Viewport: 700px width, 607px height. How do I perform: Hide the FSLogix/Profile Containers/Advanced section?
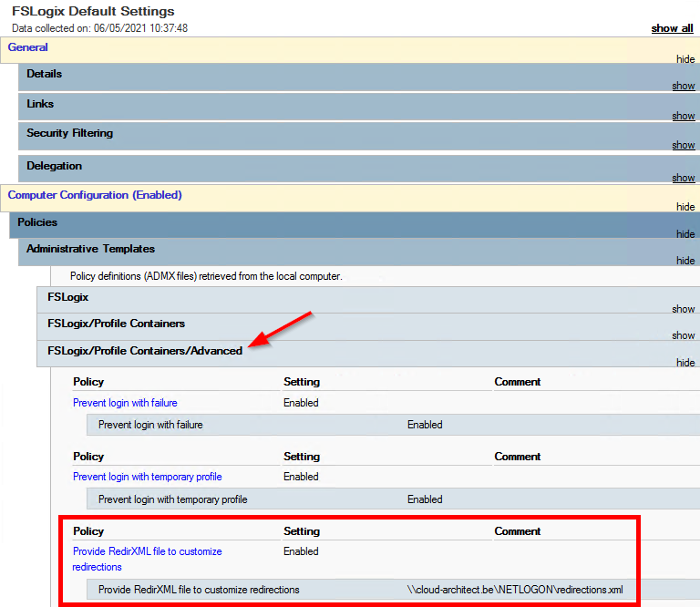(685, 363)
